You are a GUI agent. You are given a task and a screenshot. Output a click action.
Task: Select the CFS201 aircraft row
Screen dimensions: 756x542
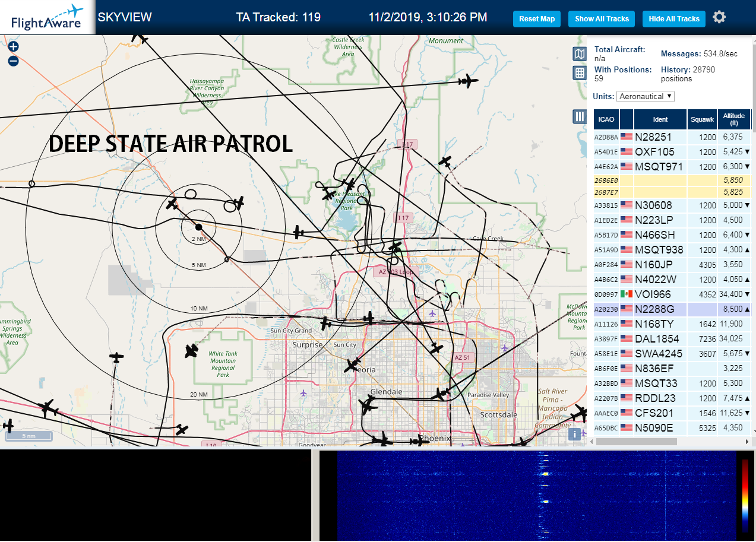(x=672, y=413)
